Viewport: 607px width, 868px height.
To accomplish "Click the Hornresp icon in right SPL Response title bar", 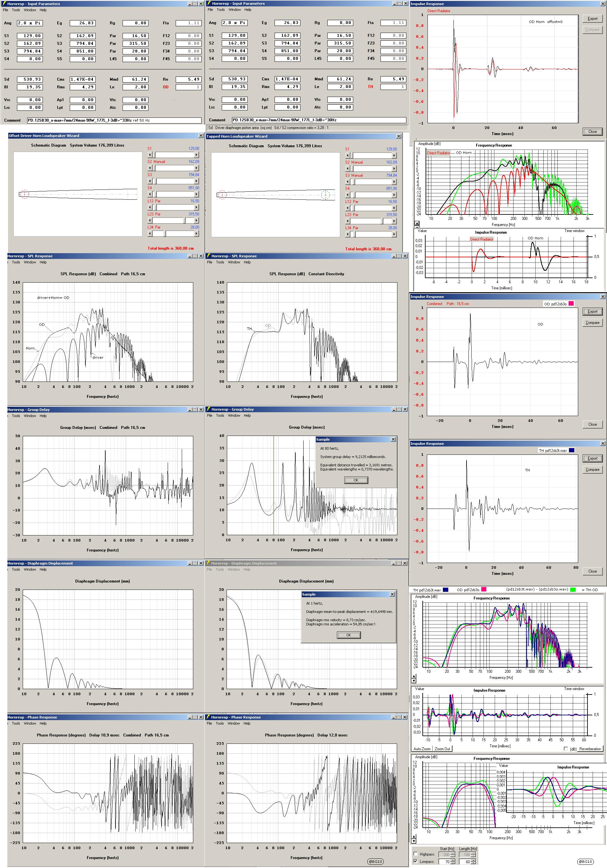I will (x=208, y=256).
